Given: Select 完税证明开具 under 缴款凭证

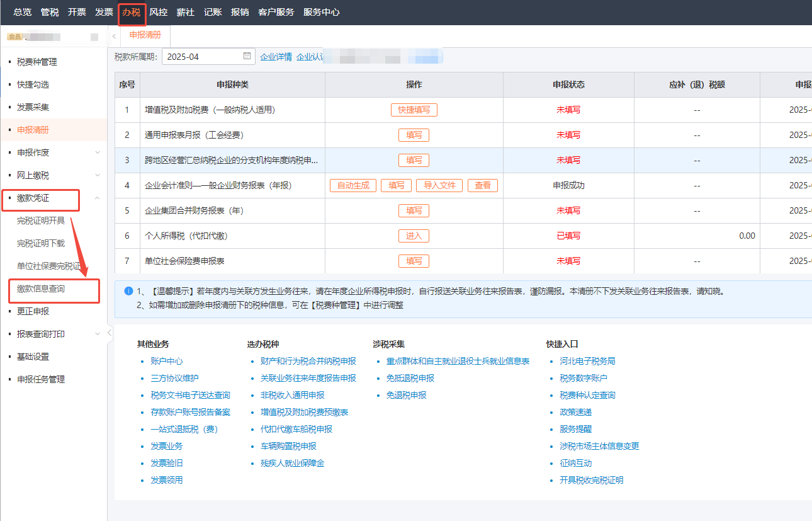Looking at the screenshot, I should pyautogui.click(x=41, y=220).
